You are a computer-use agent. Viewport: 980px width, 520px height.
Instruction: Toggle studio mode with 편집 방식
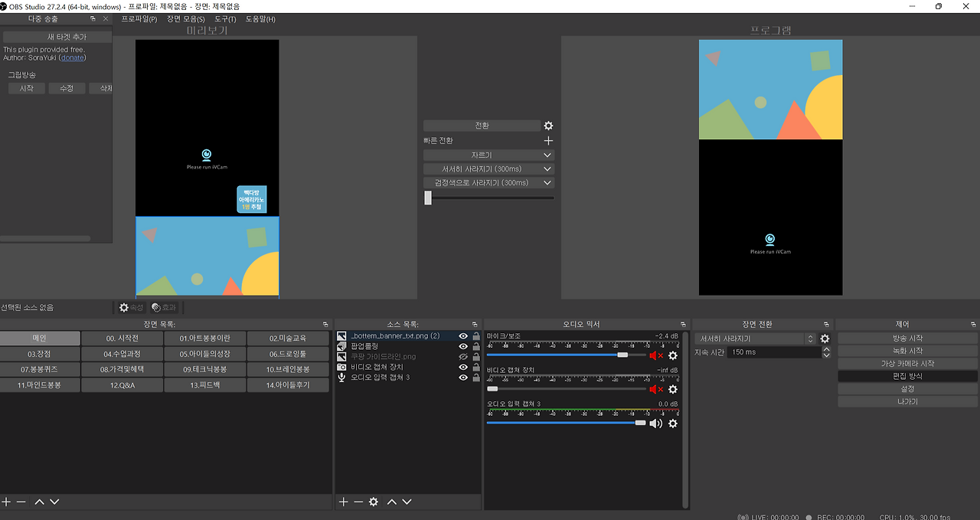click(x=907, y=376)
